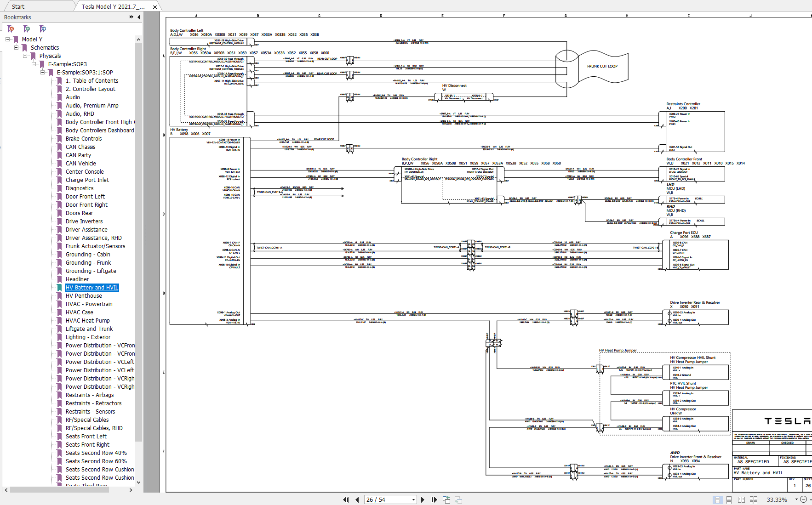Click the add bookmark icon
Image resolution: width=812 pixels, height=505 pixels.
click(27, 29)
